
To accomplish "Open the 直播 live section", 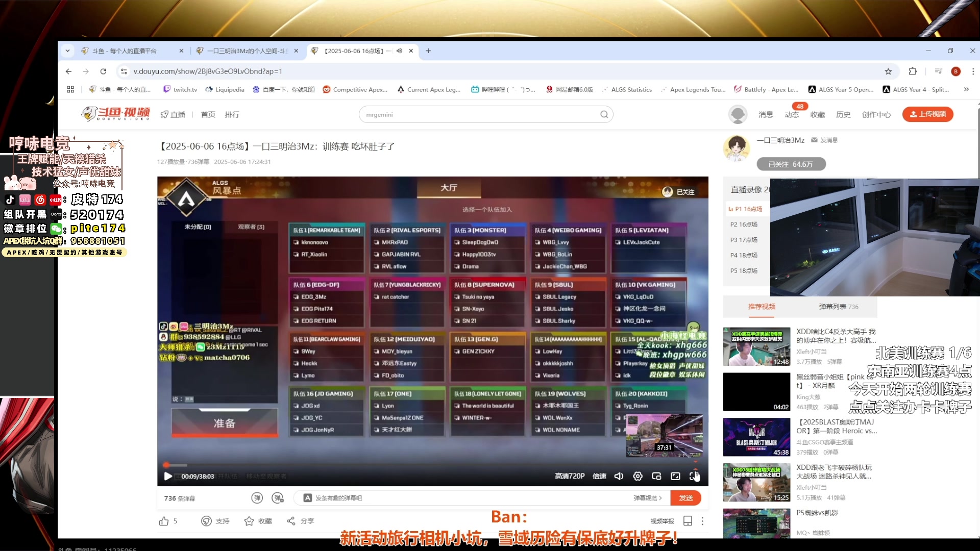I will coord(173,114).
